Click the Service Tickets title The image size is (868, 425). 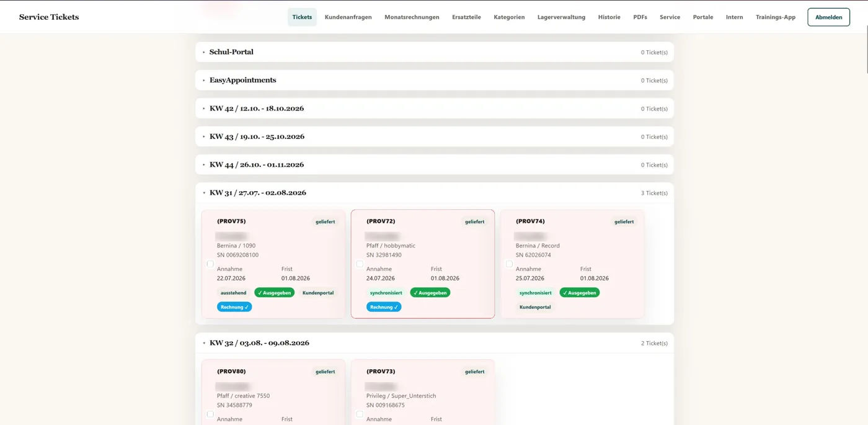click(49, 17)
